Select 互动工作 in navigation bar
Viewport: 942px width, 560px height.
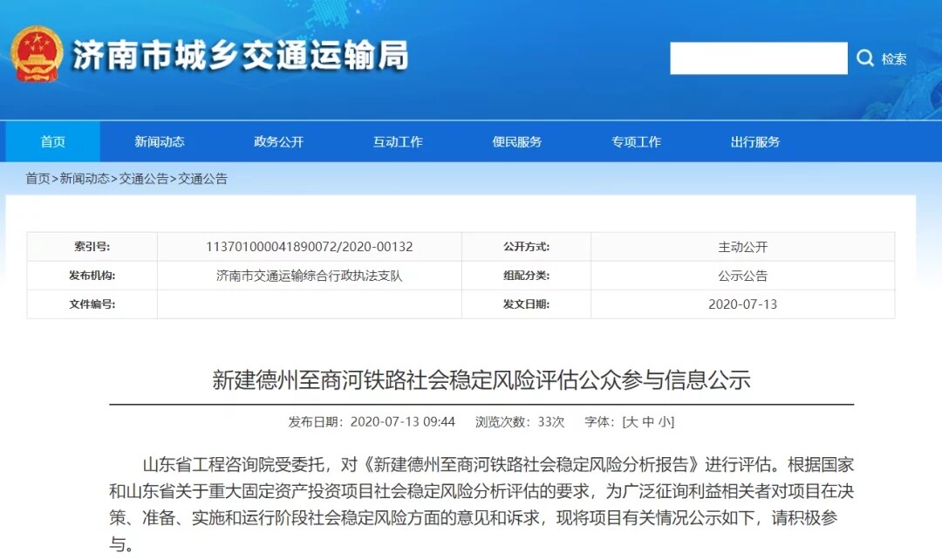[398, 141]
